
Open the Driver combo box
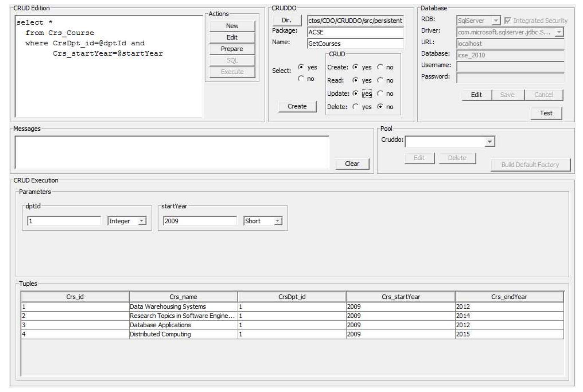click(559, 32)
